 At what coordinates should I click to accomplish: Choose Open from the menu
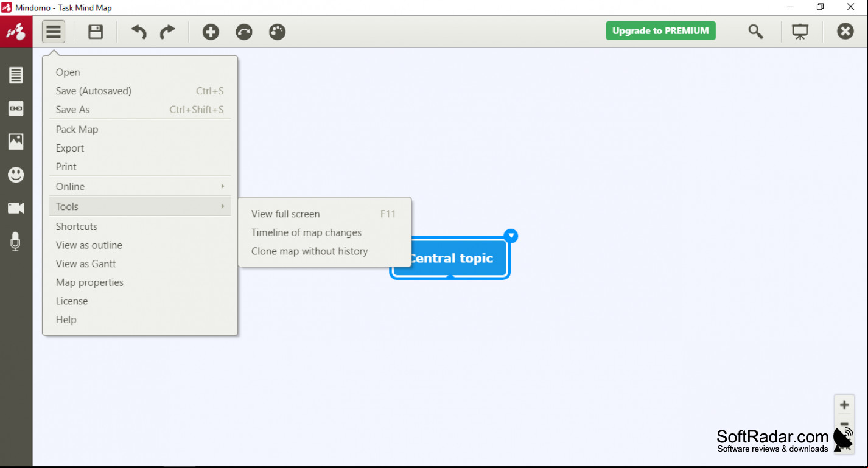point(139,72)
